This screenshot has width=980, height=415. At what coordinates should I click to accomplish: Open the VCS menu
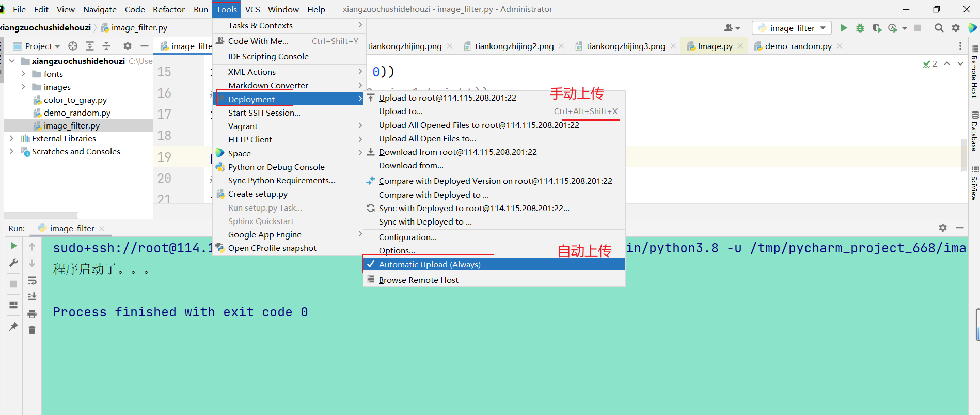252,9
